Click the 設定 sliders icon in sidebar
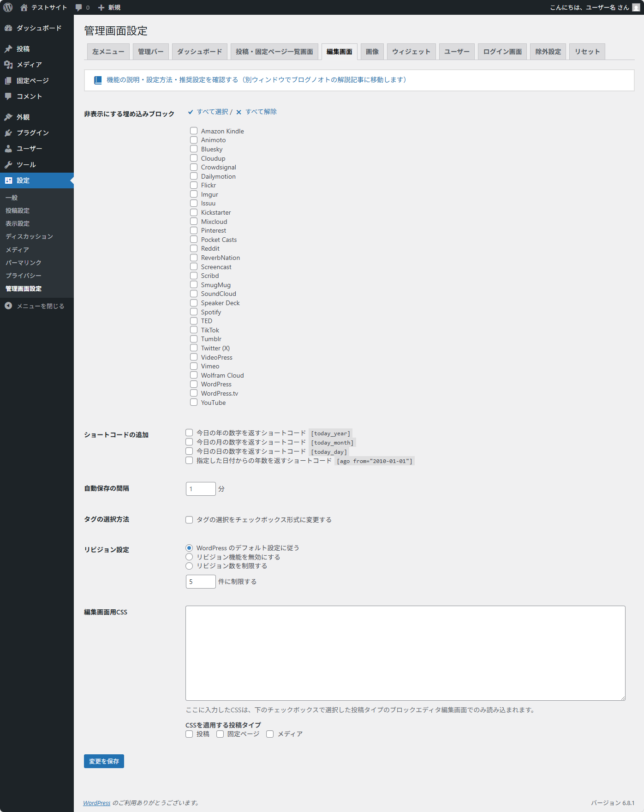Image resolution: width=644 pixels, height=812 pixels. (8, 180)
